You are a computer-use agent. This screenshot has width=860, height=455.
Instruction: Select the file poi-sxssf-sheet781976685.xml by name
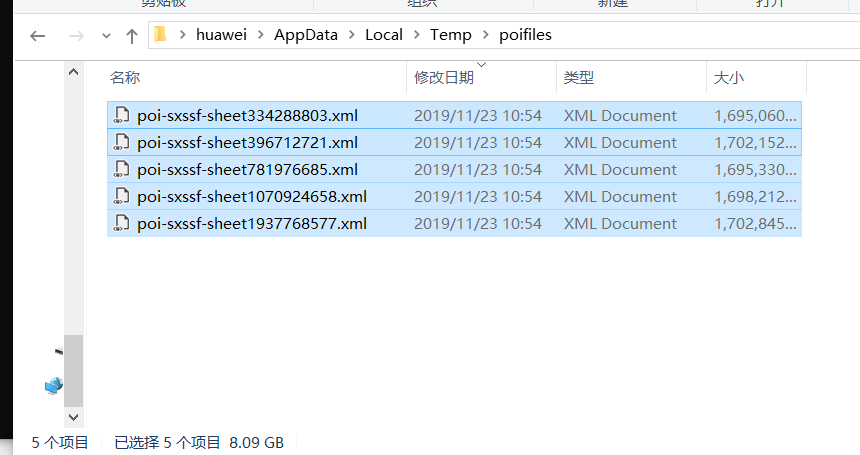point(247,169)
